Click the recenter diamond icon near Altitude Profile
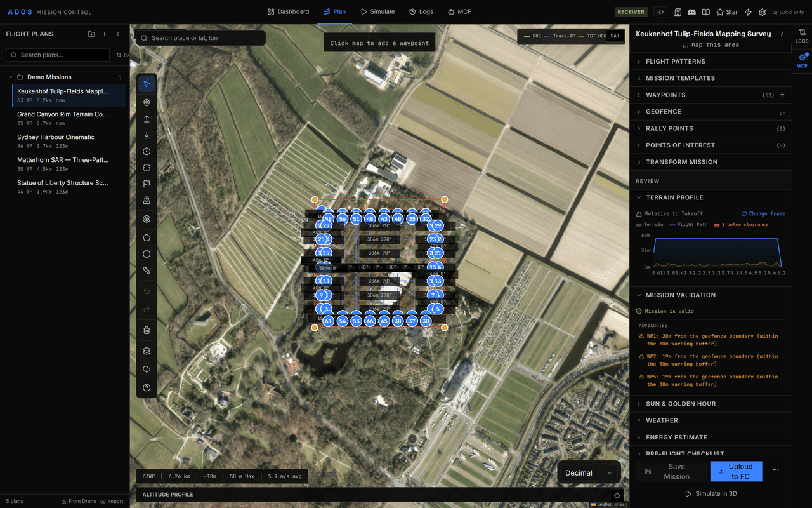 [617, 495]
